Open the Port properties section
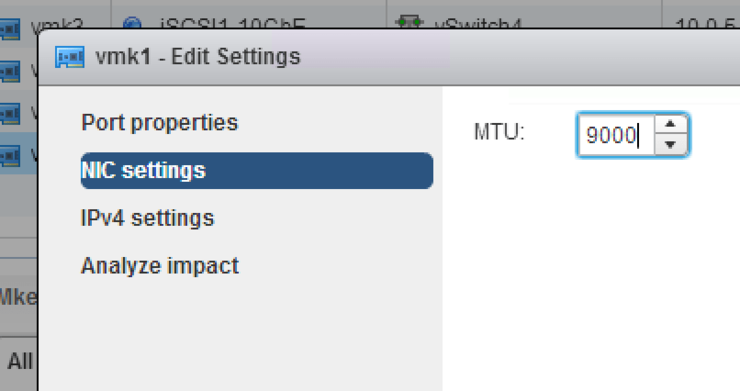The image size is (740, 391). pos(160,123)
